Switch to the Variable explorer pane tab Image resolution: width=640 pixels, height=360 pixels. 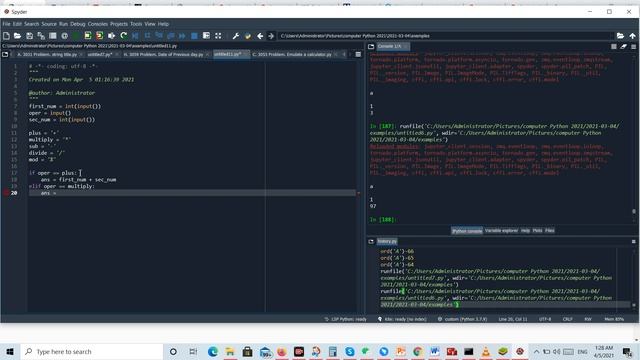coord(501,231)
